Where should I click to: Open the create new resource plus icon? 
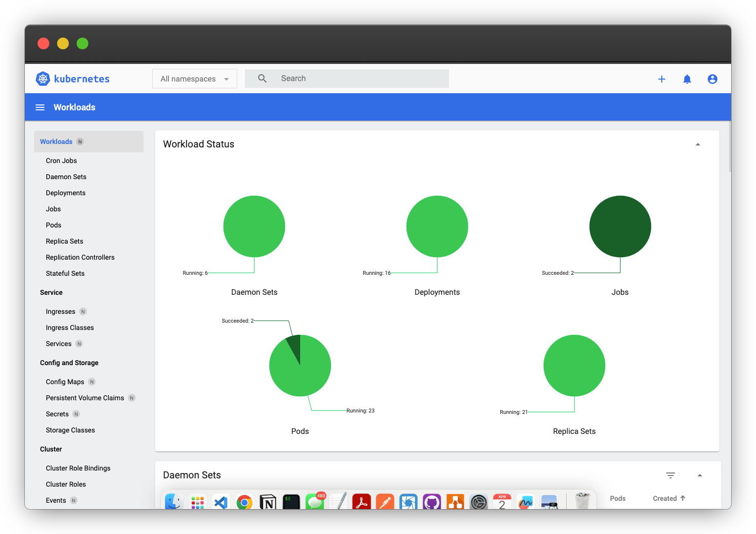coord(662,79)
